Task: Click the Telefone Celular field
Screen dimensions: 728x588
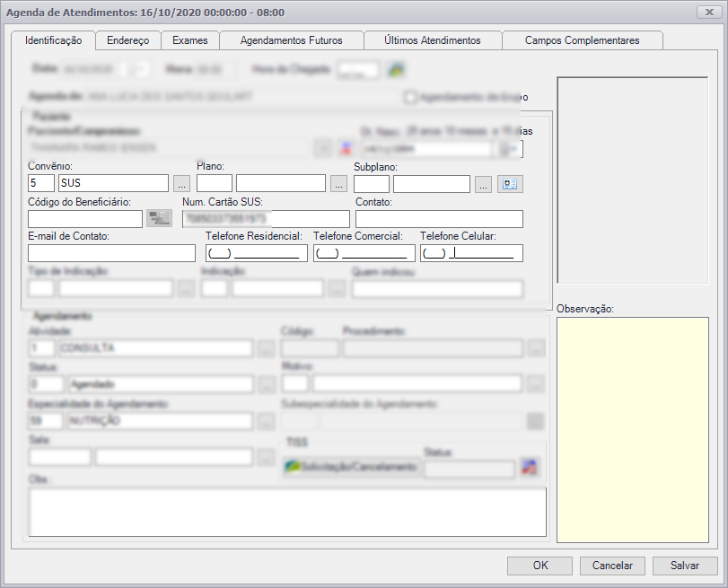Action: pyautogui.click(x=471, y=253)
